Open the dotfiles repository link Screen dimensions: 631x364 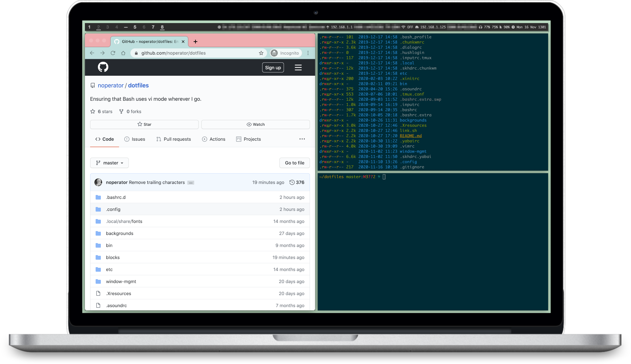point(138,85)
